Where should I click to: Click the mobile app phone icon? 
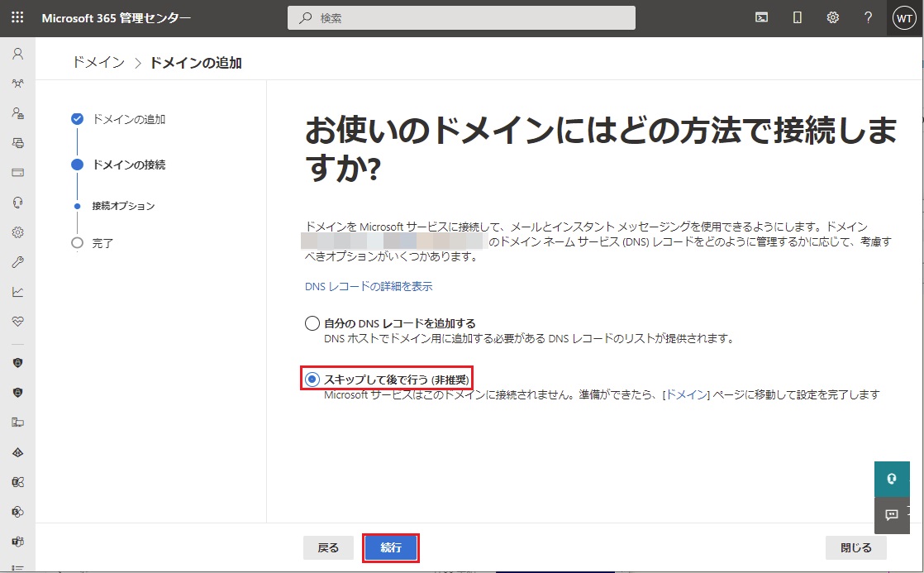click(798, 17)
